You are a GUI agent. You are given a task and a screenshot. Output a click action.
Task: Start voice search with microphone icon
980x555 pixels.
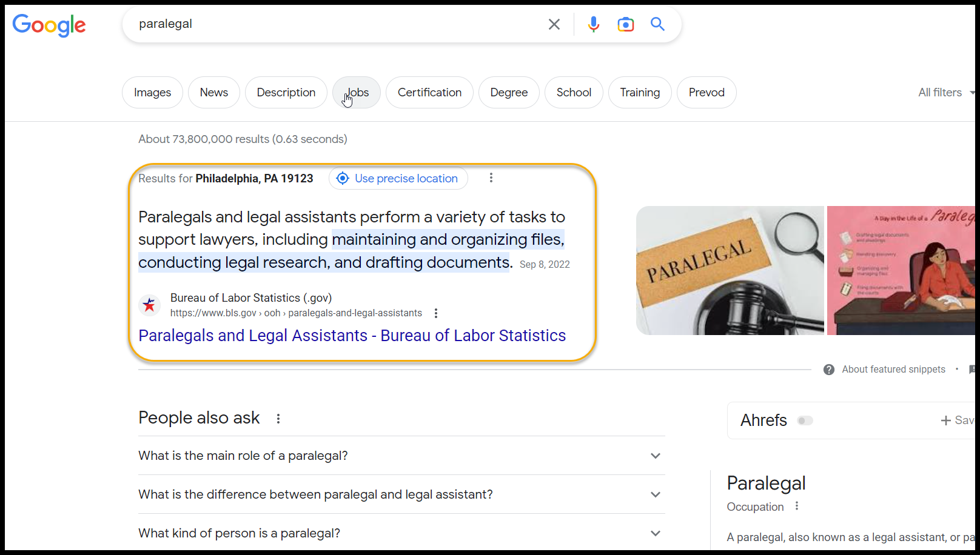click(593, 24)
